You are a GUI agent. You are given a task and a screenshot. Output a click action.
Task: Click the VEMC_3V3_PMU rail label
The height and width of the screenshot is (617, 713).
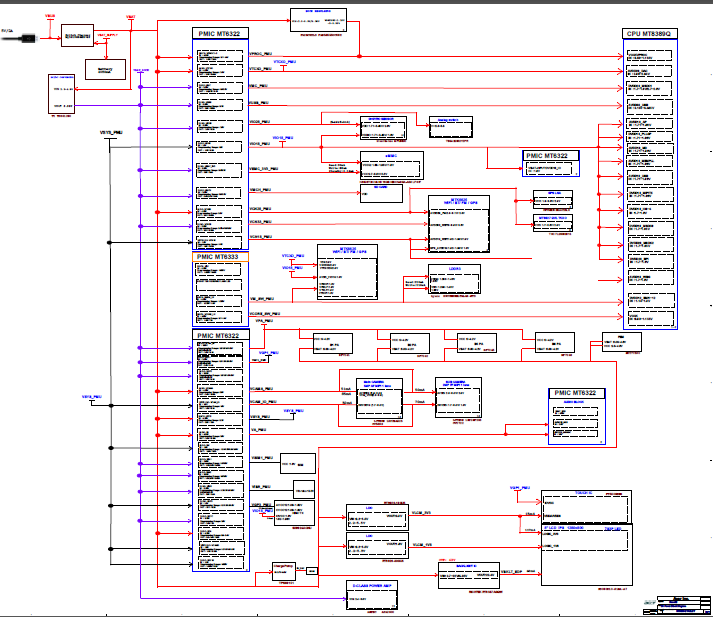pos(264,169)
